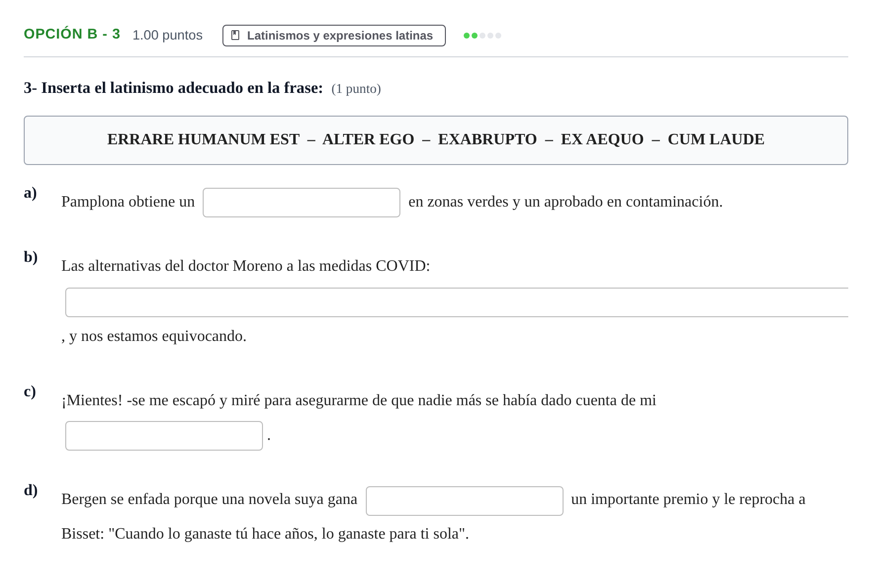Click the line starting '¡Mientes! -se me escapó'

pos(358,400)
